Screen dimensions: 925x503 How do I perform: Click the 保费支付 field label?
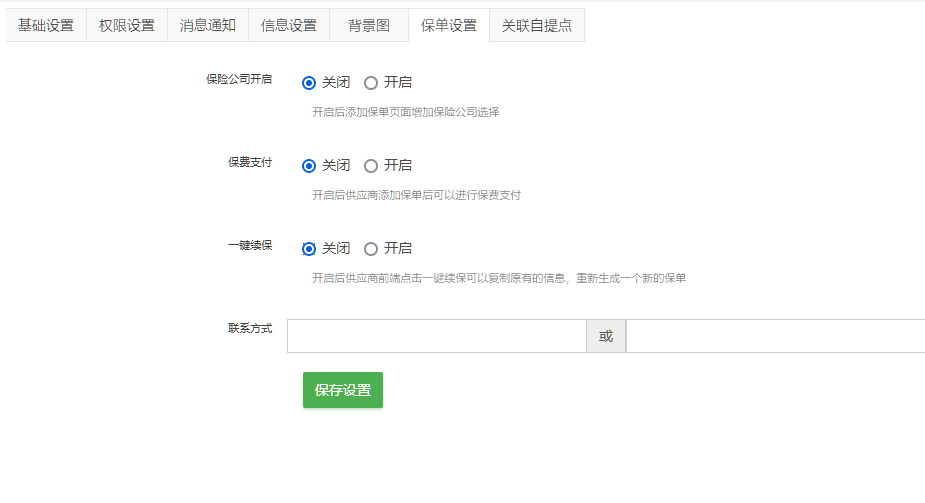click(x=250, y=162)
